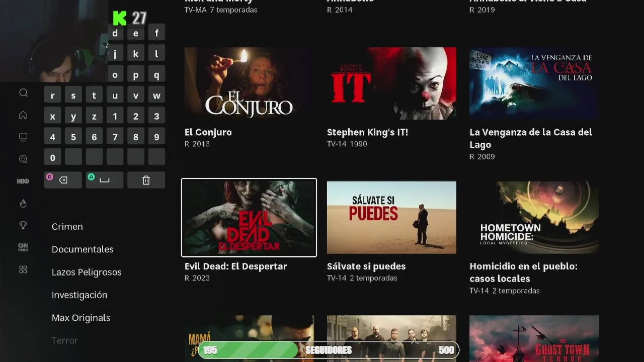Open the Crimen category

pyautogui.click(x=67, y=227)
